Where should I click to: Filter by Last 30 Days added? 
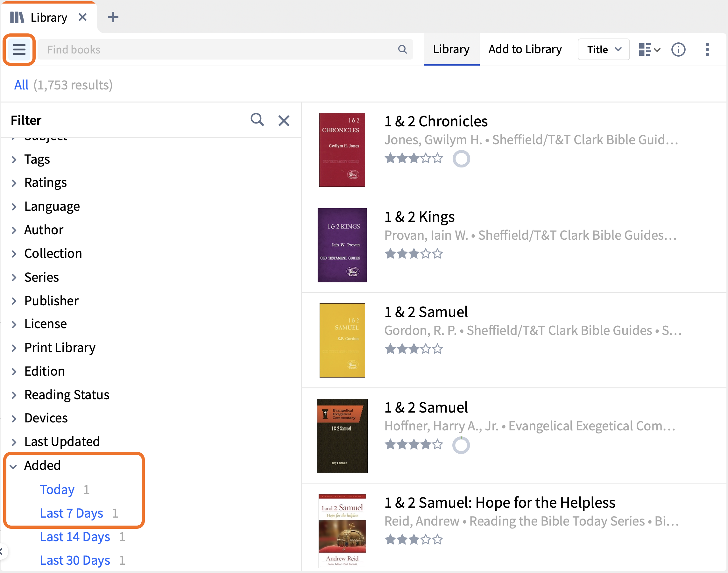point(75,560)
